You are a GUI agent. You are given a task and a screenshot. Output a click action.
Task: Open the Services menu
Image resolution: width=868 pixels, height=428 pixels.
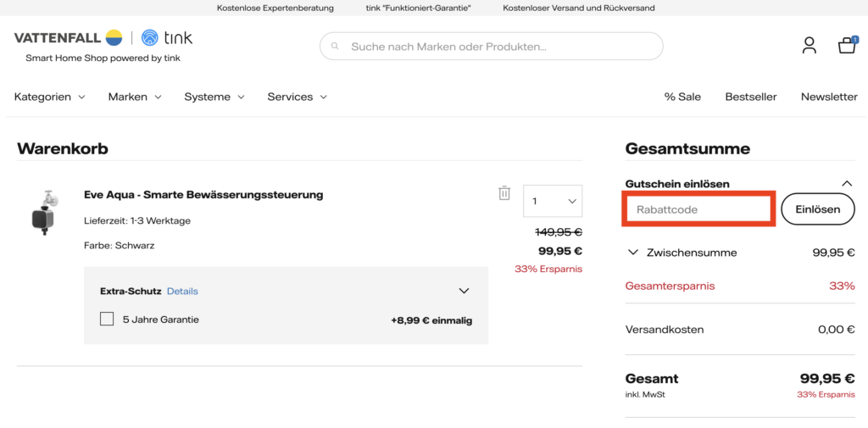[x=298, y=97]
